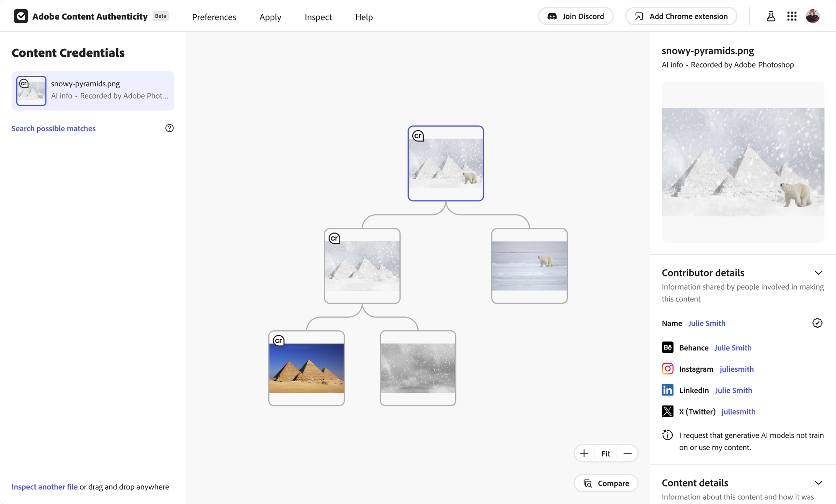Open the Preferences menu

coord(214,17)
